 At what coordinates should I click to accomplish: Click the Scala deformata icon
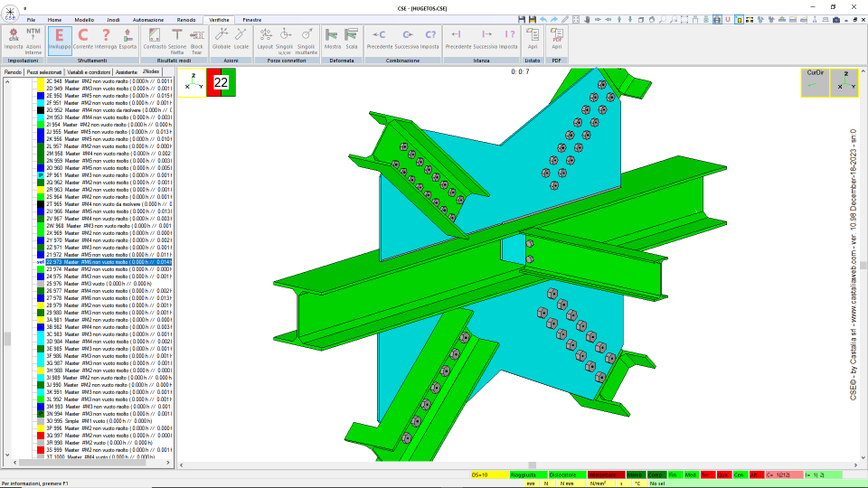[x=352, y=39]
